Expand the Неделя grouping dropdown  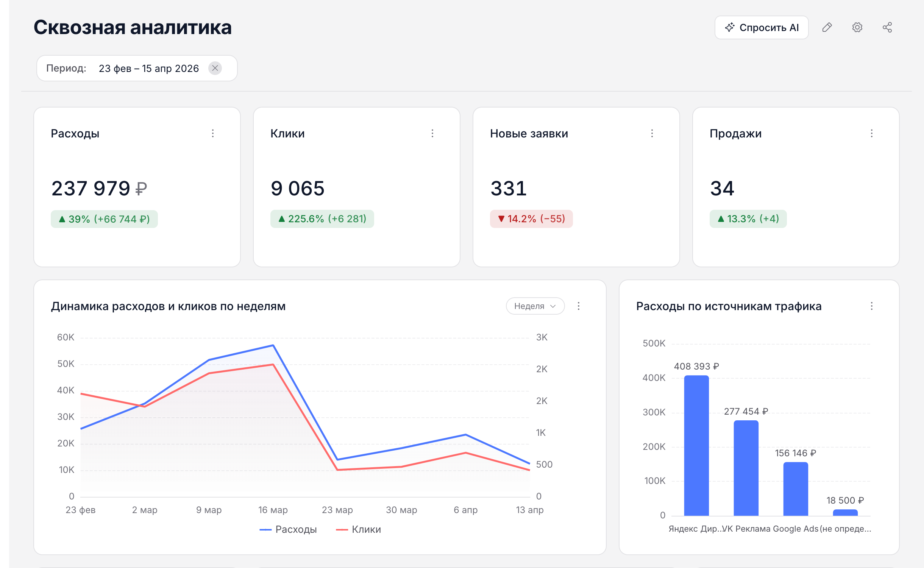click(x=535, y=306)
